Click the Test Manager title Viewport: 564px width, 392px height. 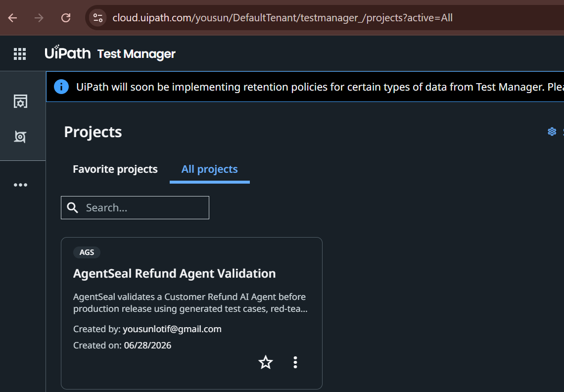pos(137,54)
